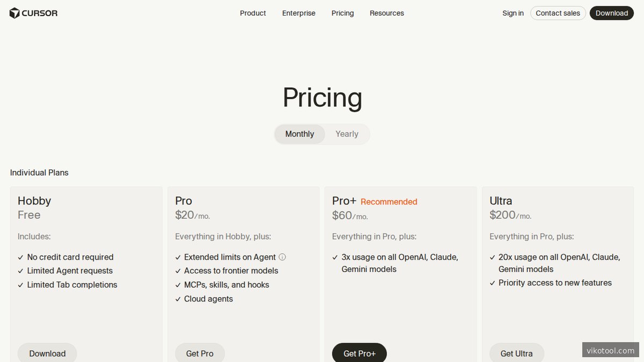
Task: Select the Pricing navigation item
Action: click(x=342, y=13)
